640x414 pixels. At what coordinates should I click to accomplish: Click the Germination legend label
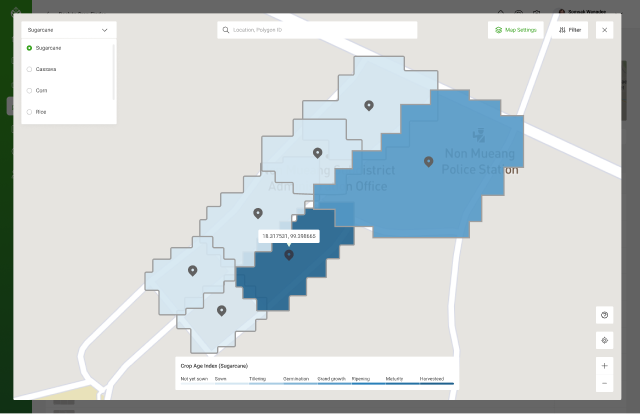pyautogui.click(x=296, y=379)
